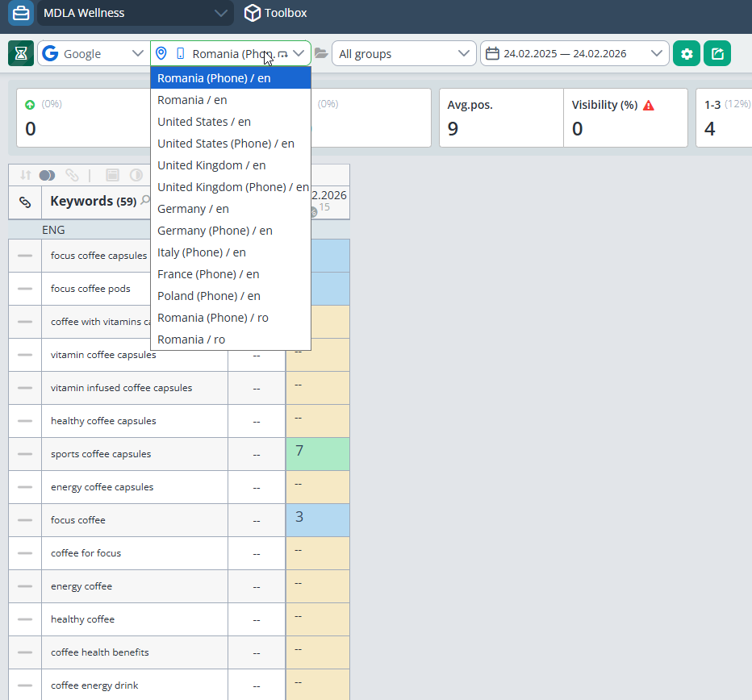The image size is (752, 700).
Task: Click the calendar icon in date range
Action: coord(492,53)
